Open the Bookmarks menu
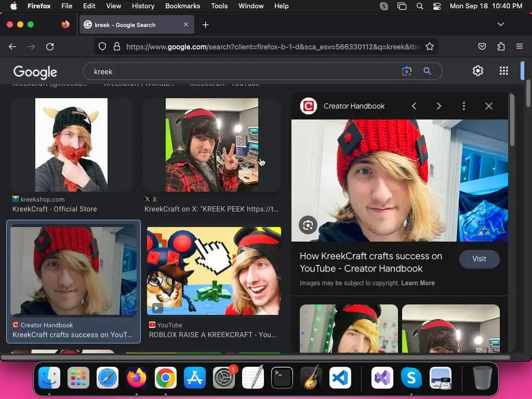This screenshot has width=532, height=399. coord(182,6)
